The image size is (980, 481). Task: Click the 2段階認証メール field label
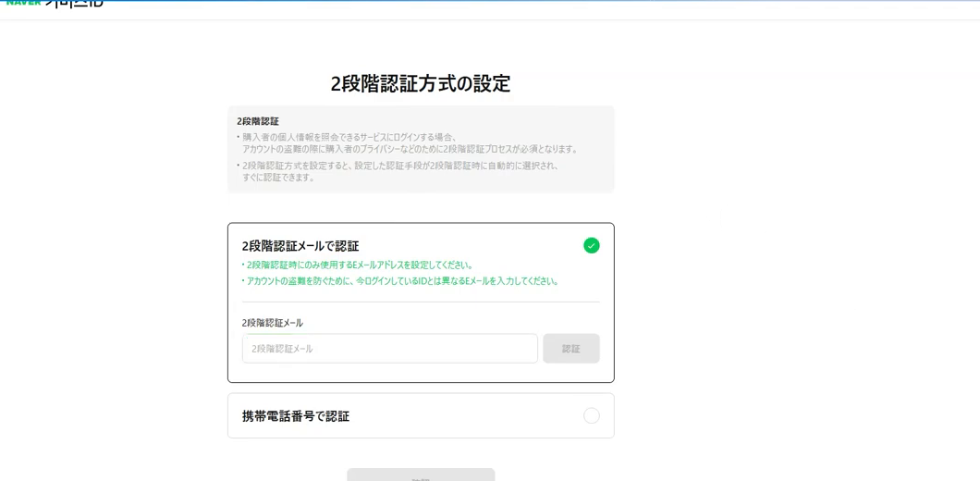(273, 324)
